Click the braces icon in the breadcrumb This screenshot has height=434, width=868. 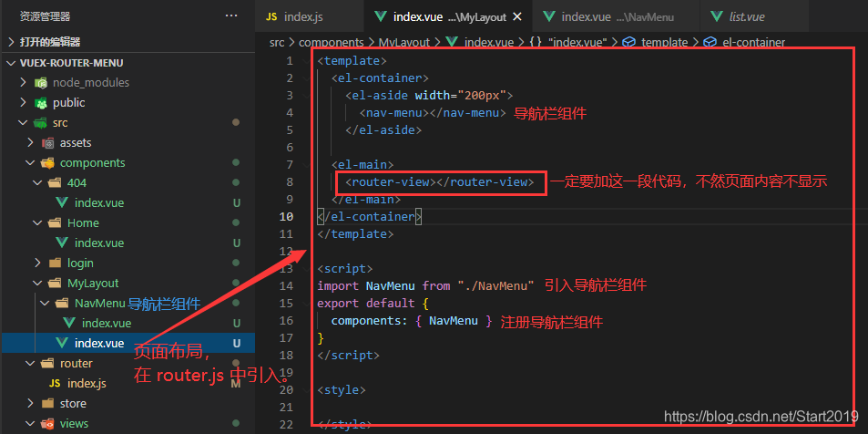coord(536,42)
